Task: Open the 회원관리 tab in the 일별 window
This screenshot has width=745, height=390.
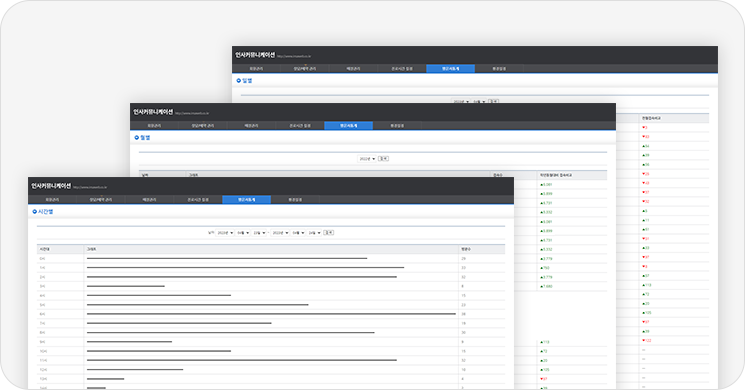Action: [256, 68]
